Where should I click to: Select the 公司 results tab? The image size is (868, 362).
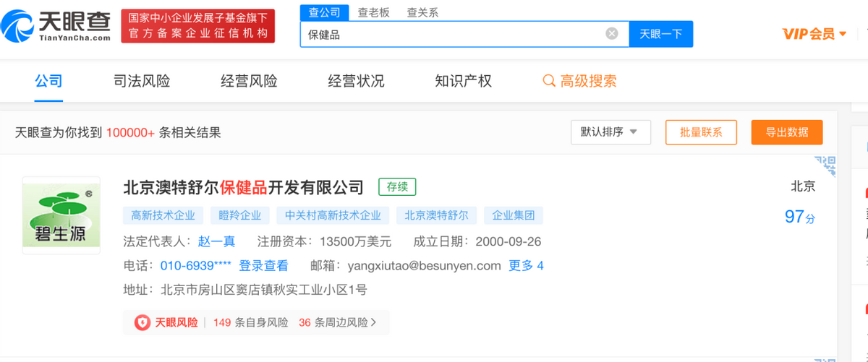(x=48, y=81)
